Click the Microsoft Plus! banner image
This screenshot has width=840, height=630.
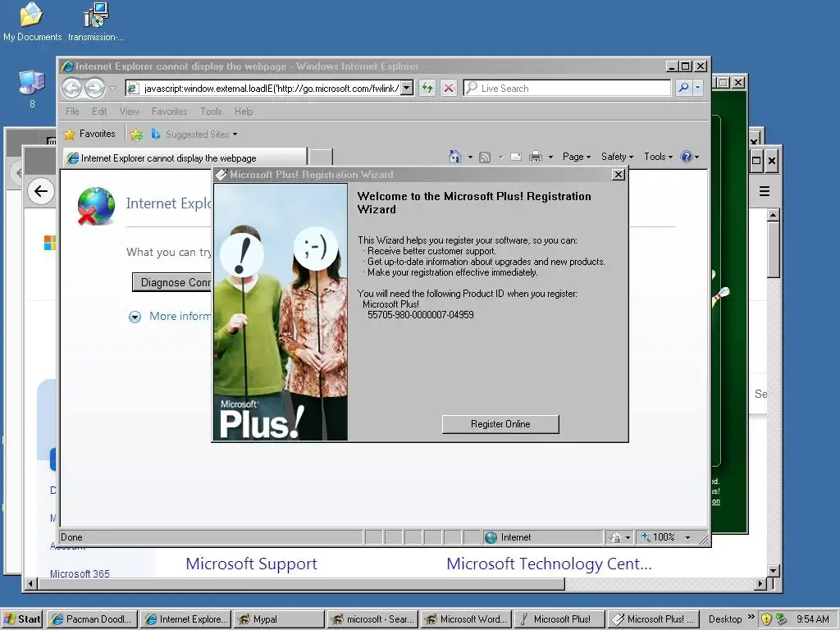(x=281, y=313)
